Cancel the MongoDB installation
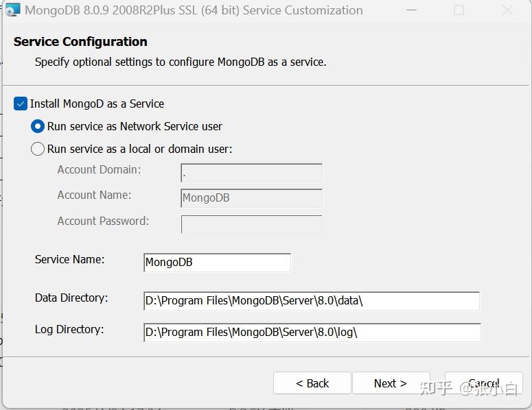532x410 pixels. click(x=484, y=383)
